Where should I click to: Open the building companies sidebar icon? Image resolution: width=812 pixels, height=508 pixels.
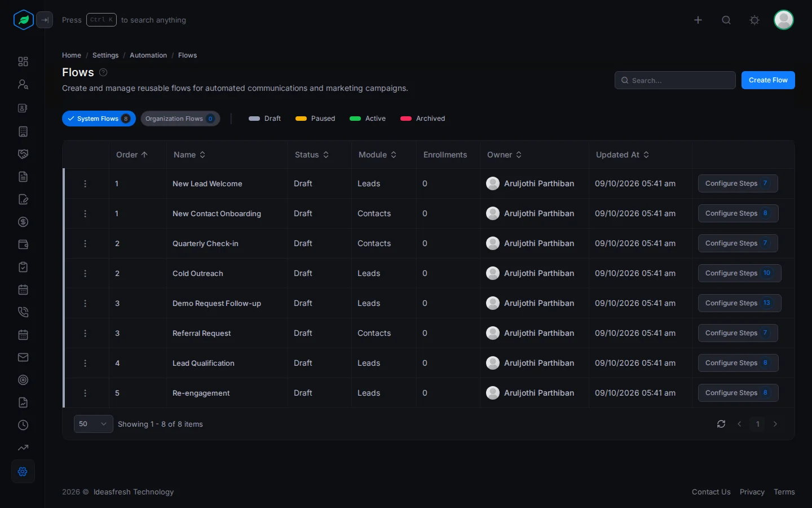[23, 132]
